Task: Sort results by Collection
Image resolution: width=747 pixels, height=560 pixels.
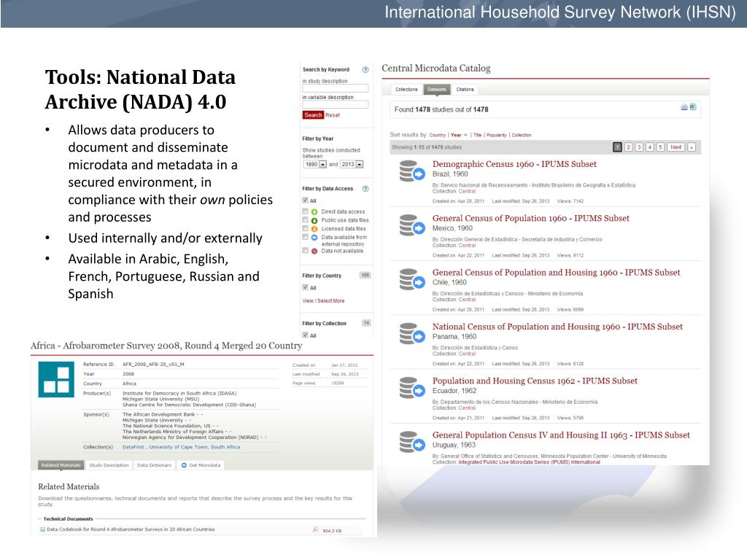Action: [521, 135]
